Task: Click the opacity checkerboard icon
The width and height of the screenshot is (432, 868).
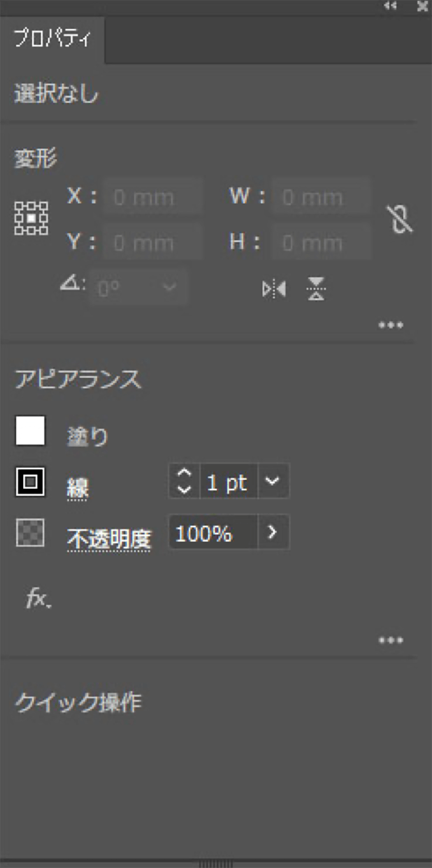Action: tap(30, 532)
